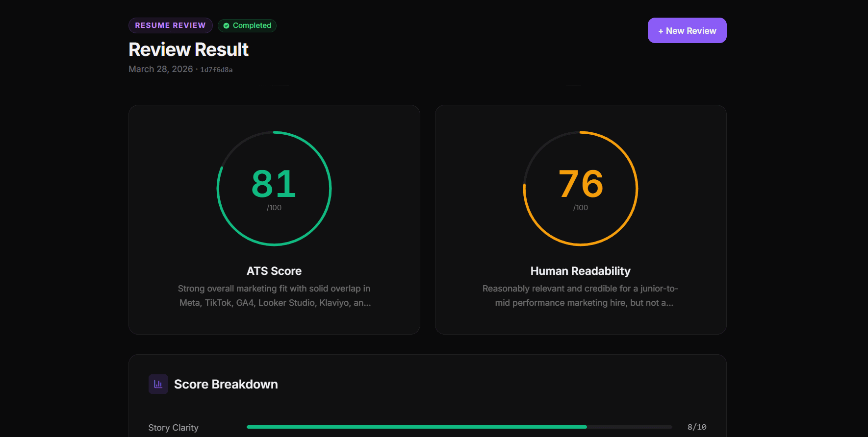Click the /100 label under 76
This screenshot has height=437, width=868.
tap(581, 208)
